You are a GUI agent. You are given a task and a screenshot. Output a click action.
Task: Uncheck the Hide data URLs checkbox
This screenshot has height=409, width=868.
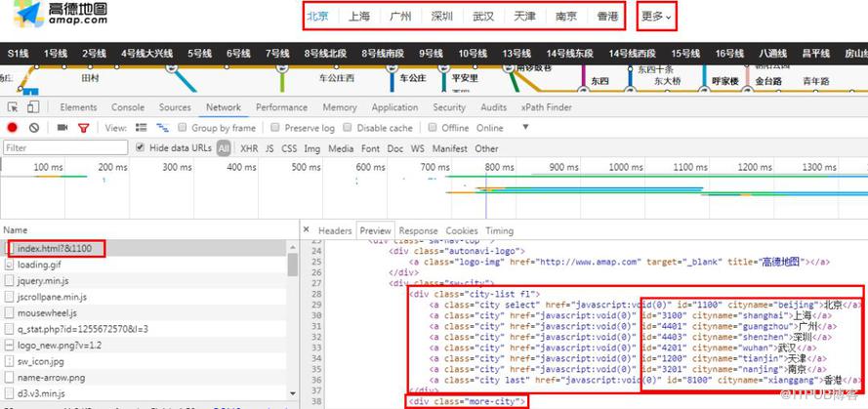point(141,148)
